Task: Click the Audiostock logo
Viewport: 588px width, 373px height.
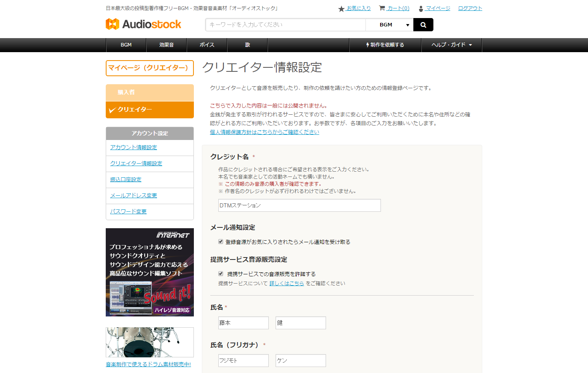Action: (143, 24)
